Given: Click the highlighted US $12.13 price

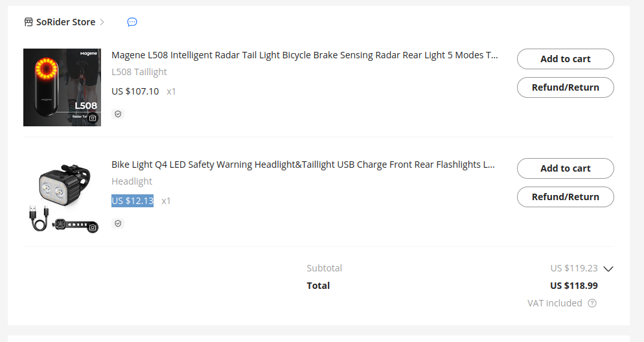Looking at the screenshot, I should click(132, 201).
